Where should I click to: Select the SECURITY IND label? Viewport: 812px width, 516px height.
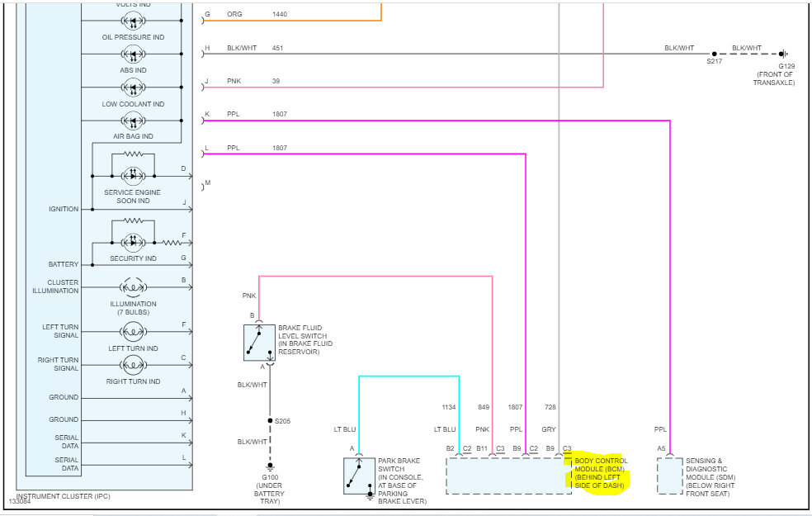coord(133,258)
